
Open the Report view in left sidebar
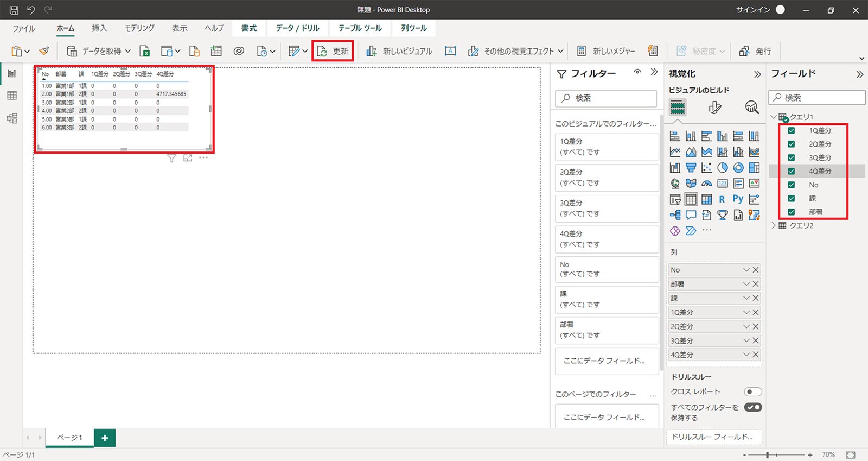click(x=12, y=73)
